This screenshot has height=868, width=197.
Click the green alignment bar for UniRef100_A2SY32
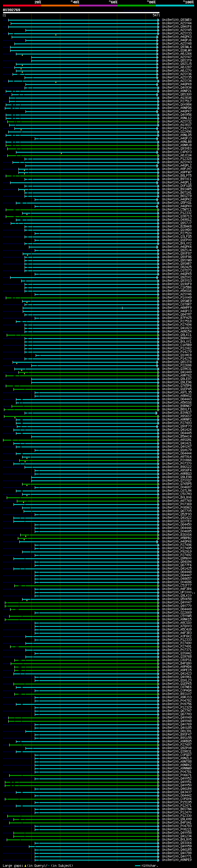click(x=83, y=122)
